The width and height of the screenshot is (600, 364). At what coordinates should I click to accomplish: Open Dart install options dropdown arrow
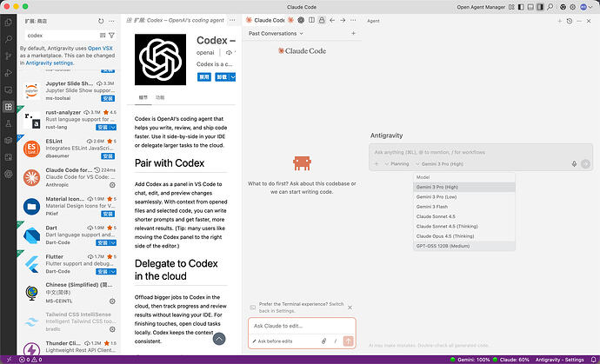coord(112,242)
